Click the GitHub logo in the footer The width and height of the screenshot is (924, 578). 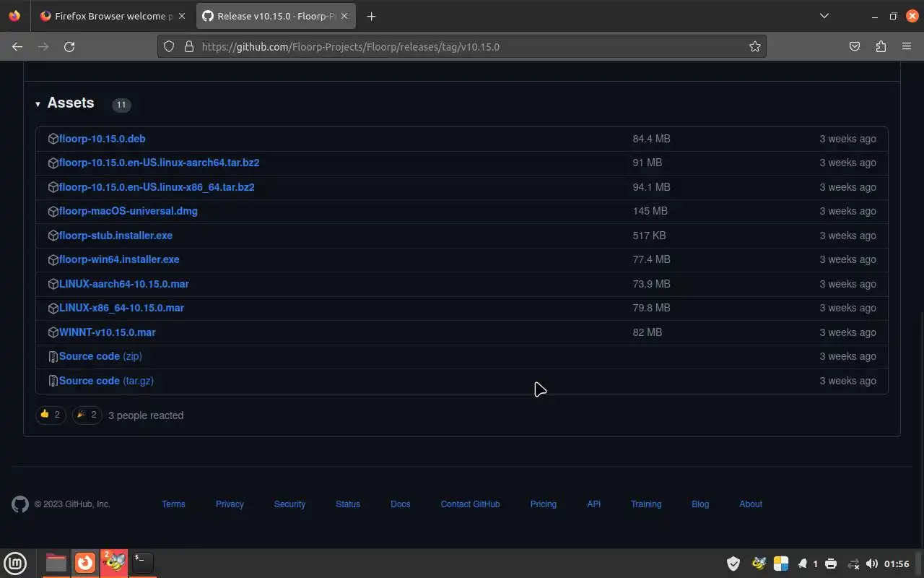tap(20, 504)
